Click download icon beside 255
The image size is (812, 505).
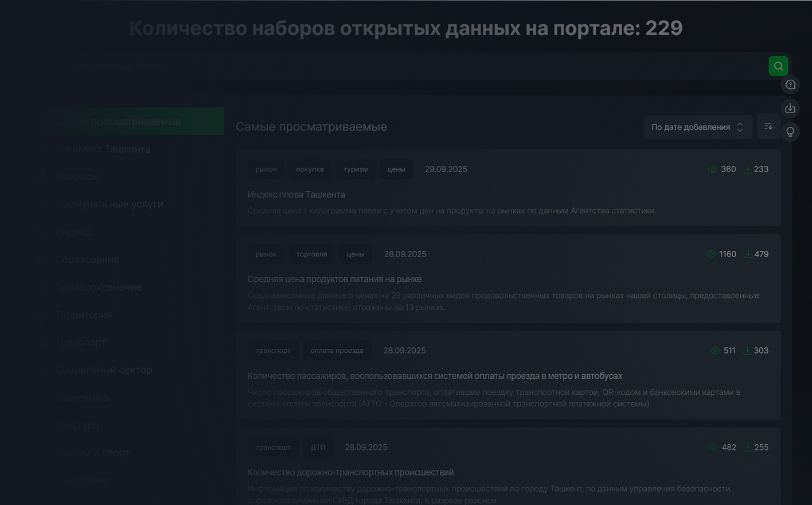748,447
